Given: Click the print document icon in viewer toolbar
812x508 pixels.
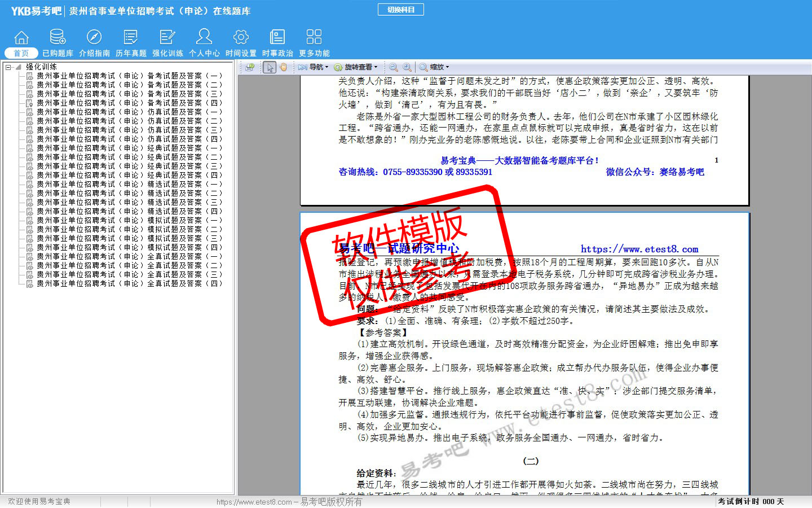Looking at the screenshot, I should [250, 67].
